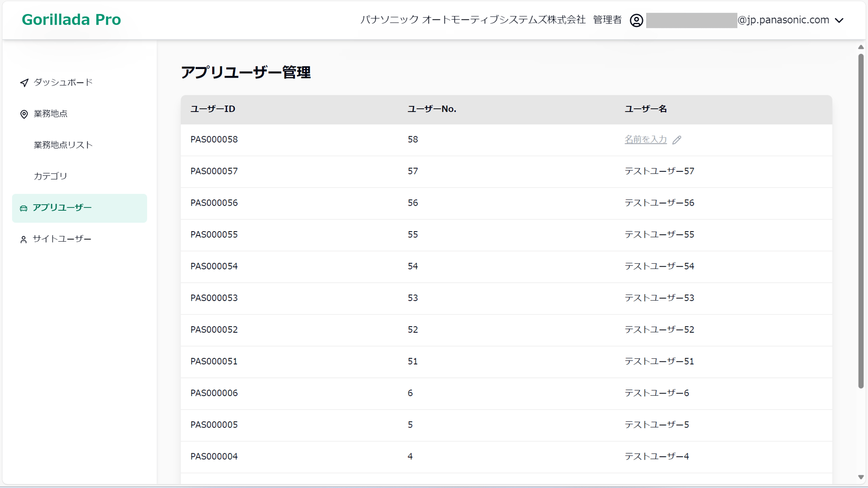Select user ID PAS000056

tap(214, 203)
